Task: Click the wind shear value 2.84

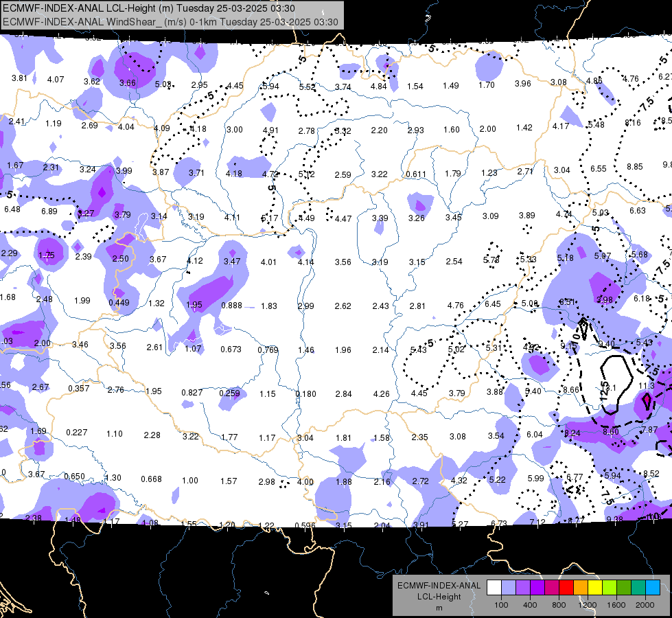Action: [344, 393]
